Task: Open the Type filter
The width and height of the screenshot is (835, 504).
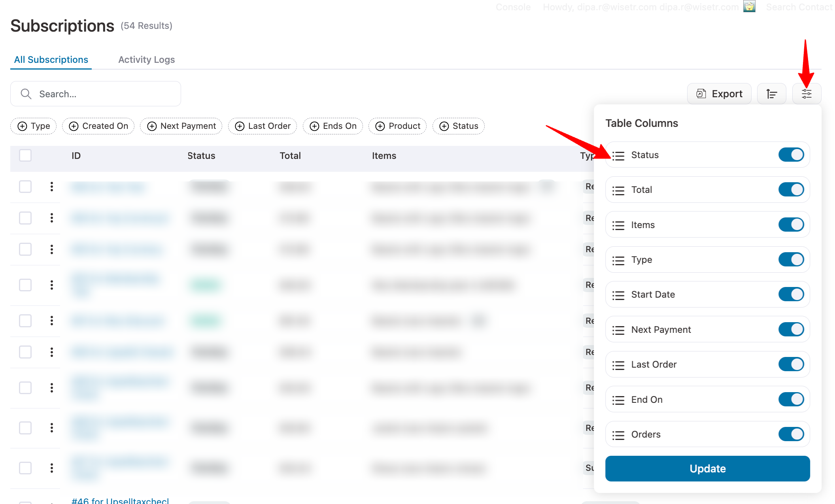Action: 33,126
